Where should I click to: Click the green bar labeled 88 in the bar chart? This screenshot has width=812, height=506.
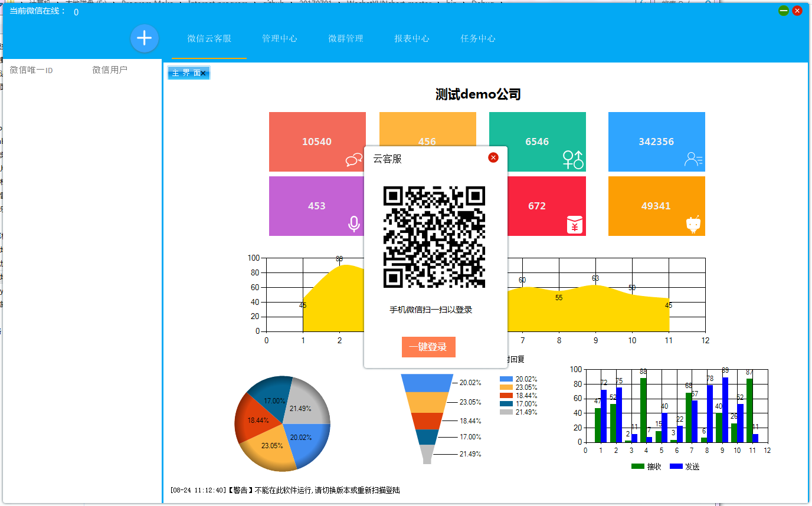pyautogui.click(x=643, y=410)
